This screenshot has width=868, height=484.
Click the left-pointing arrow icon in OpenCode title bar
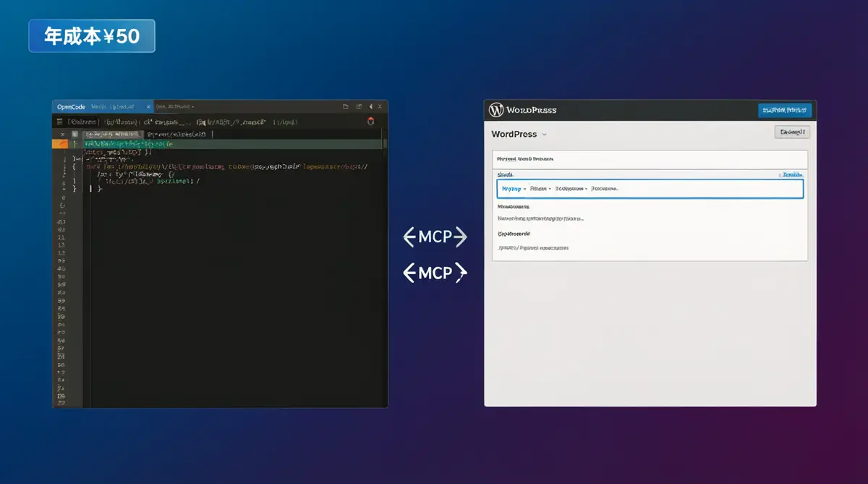pos(371,106)
